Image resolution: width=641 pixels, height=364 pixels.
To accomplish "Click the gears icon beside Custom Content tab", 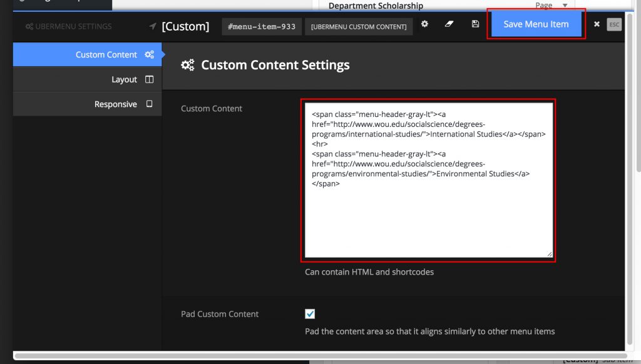I will pyautogui.click(x=149, y=54).
